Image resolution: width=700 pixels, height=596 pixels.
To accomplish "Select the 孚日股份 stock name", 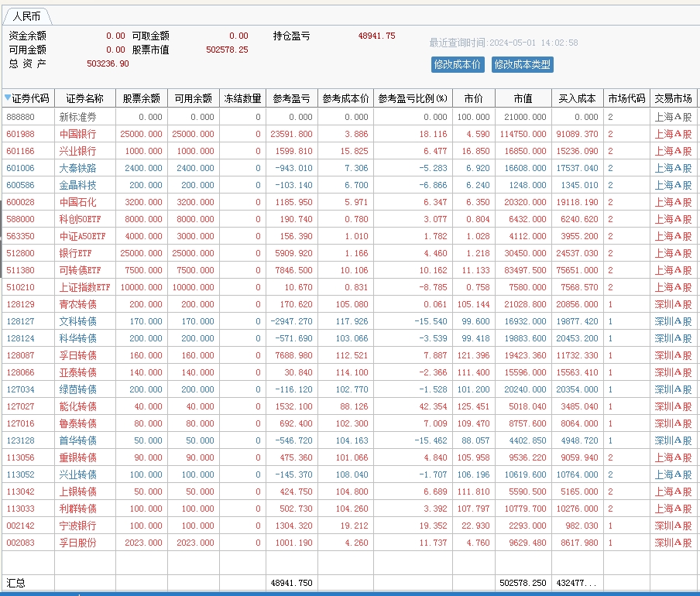I will coord(77,543).
